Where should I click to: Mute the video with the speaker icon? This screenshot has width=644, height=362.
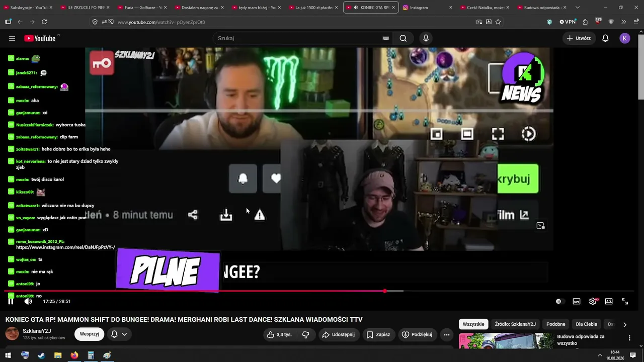tap(28, 301)
